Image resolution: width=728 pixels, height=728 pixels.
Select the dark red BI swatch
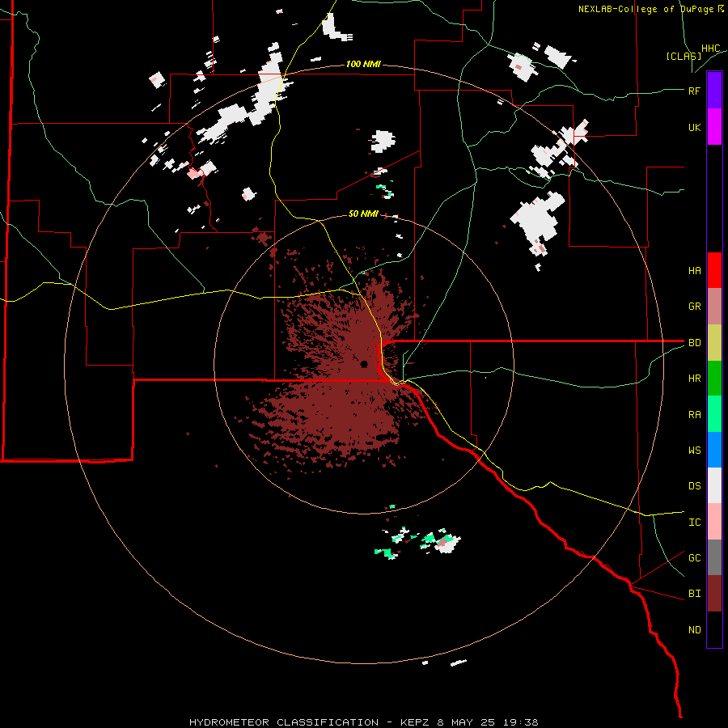click(x=714, y=594)
